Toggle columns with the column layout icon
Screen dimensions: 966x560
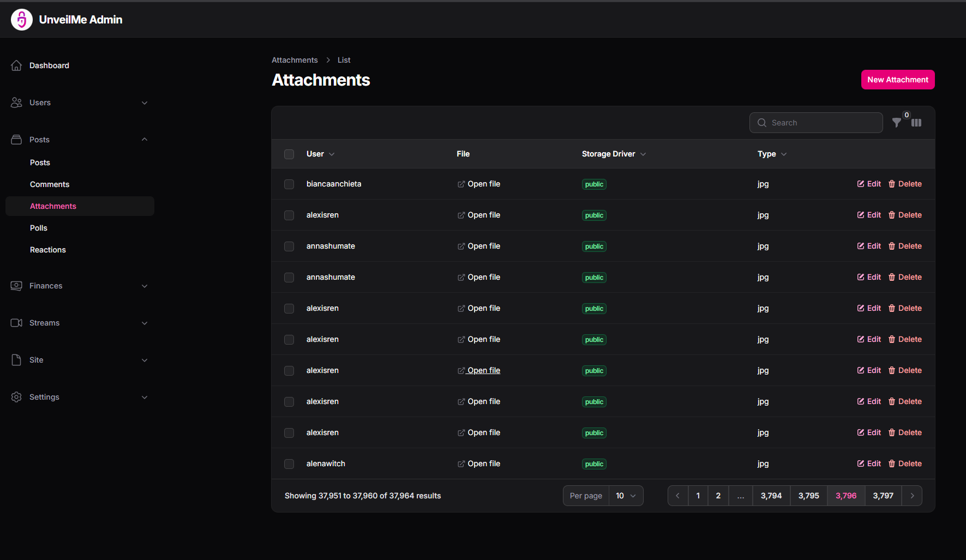pos(916,123)
